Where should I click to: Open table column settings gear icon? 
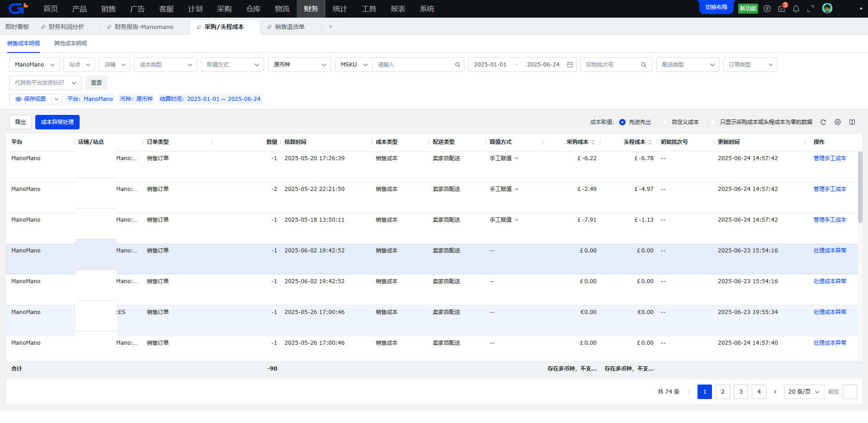point(838,122)
